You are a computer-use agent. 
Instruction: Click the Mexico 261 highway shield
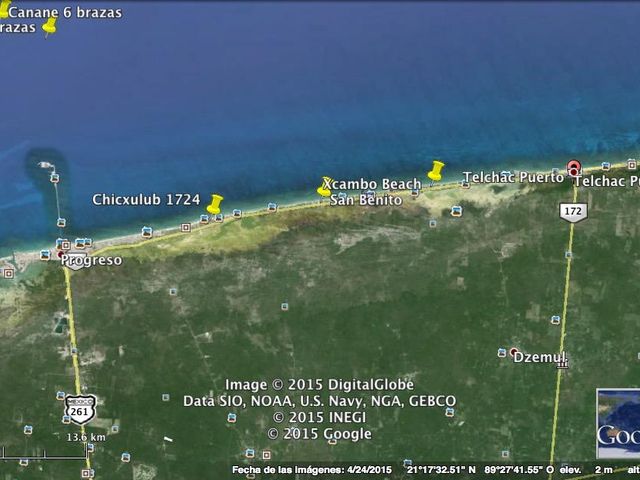80,409
